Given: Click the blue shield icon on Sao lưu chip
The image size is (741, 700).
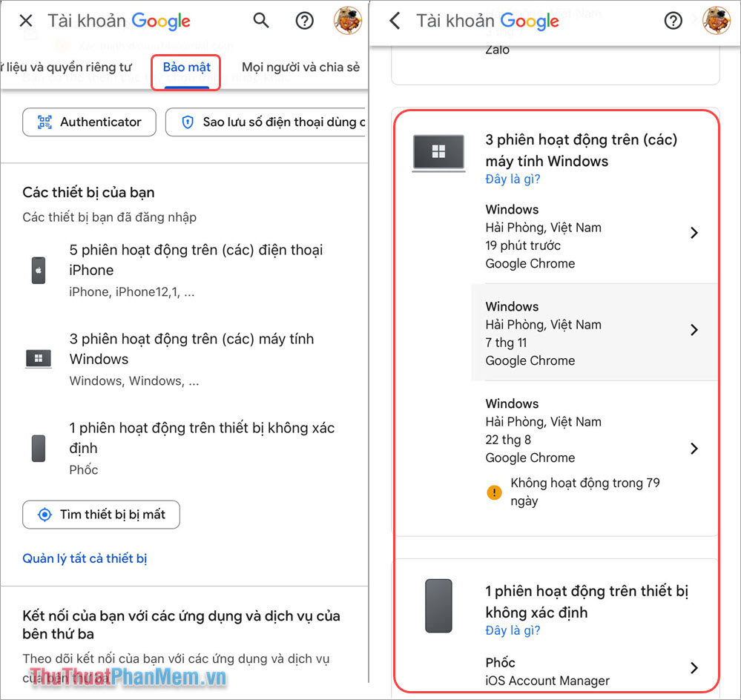Looking at the screenshot, I should pos(188,122).
